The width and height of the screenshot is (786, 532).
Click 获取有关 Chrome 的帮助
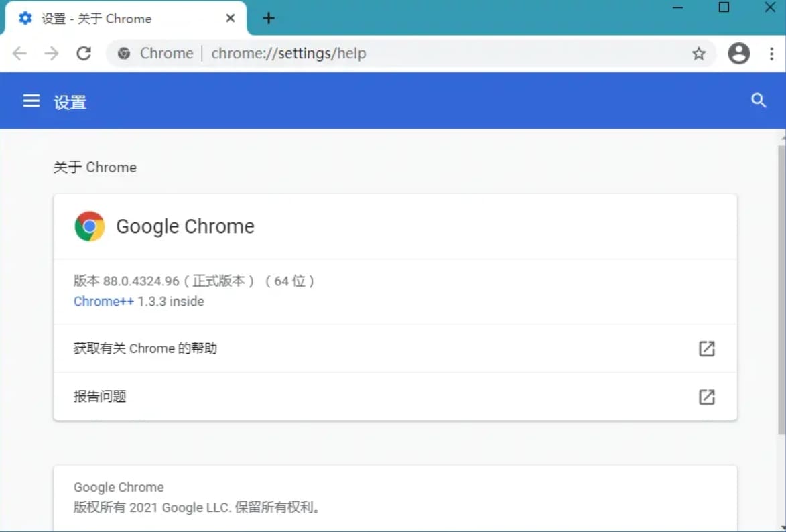click(145, 348)
